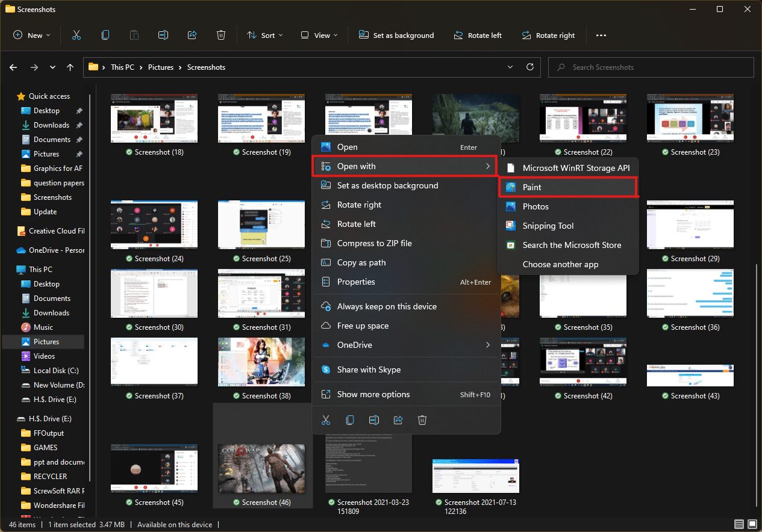Go up one folder with up arrow
The image size is (762, 532).
point(70,67)
